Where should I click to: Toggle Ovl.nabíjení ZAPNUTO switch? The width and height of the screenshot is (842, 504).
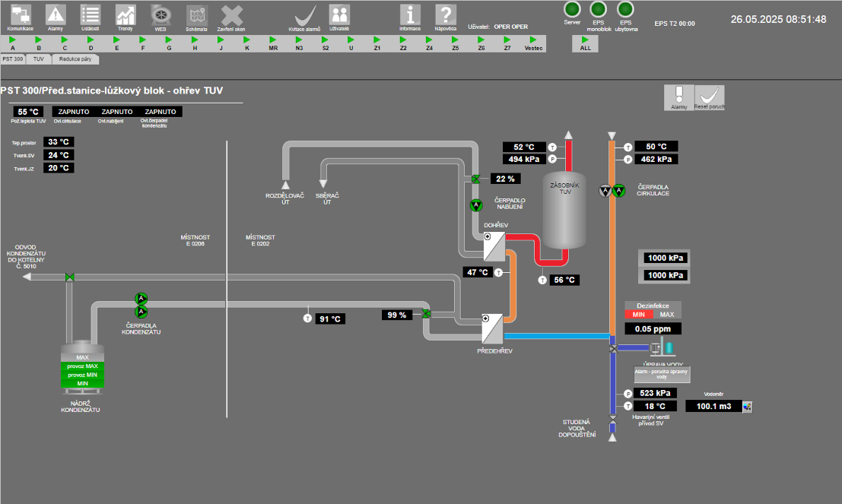116,112
